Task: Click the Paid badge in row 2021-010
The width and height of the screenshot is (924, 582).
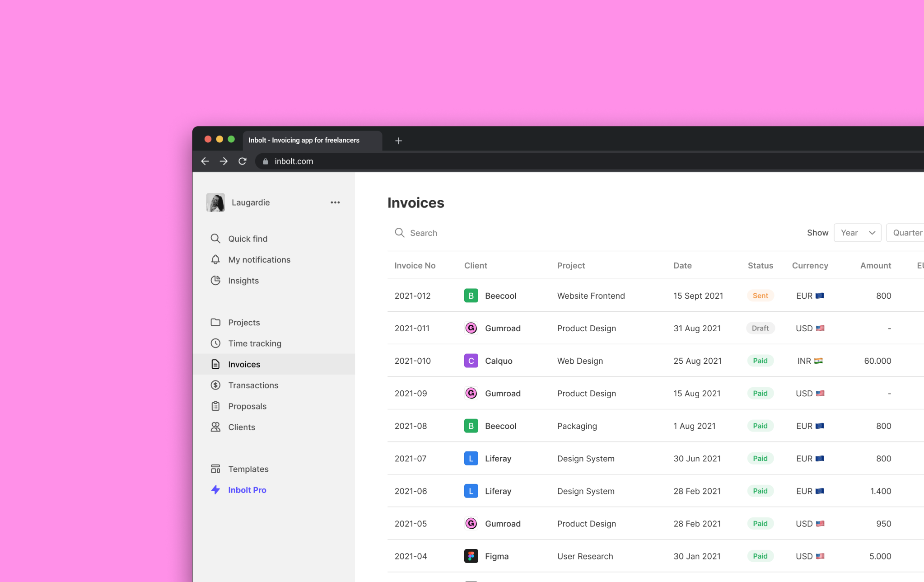Action: pos(761,361)
